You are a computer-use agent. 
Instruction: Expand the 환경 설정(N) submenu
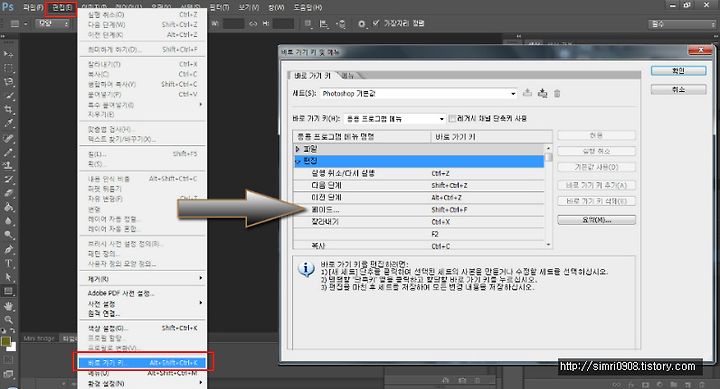click(x=142, y=383)
